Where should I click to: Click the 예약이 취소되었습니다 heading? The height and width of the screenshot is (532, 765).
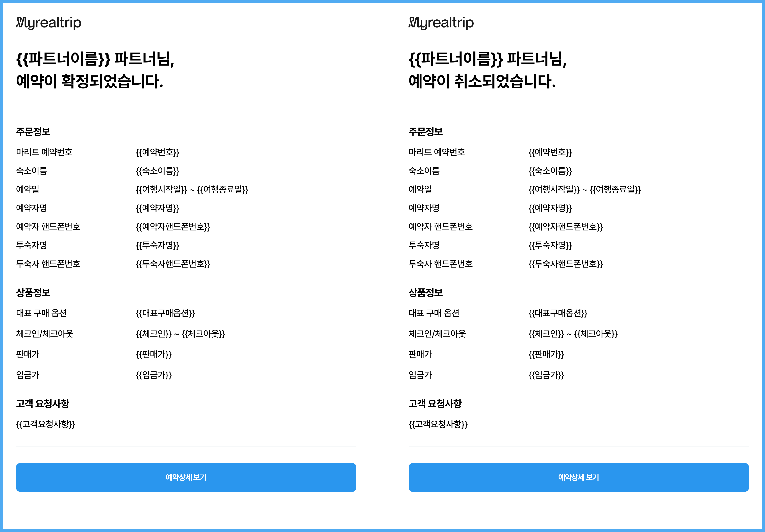point(482,81)
